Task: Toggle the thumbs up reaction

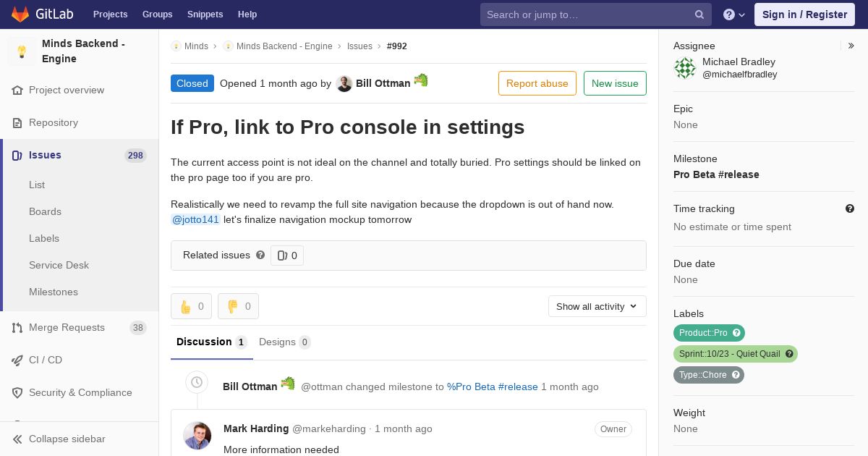Action: click(x=191, y=306)
